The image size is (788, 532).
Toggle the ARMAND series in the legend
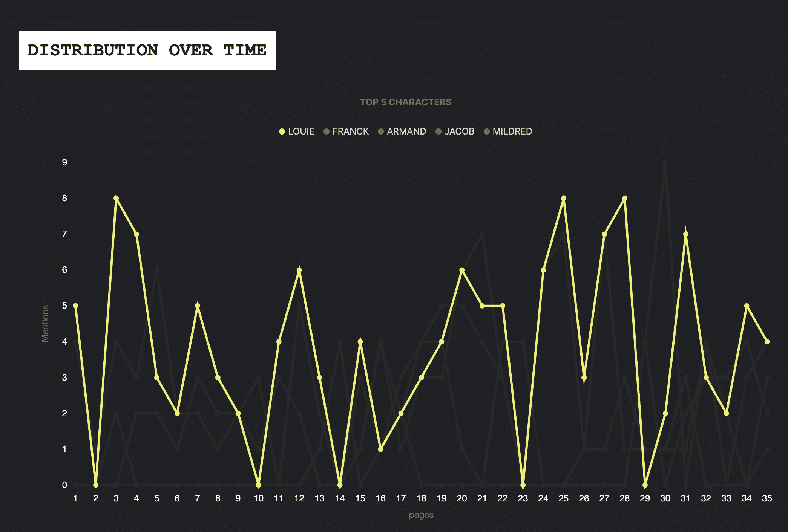click(402, 131)
